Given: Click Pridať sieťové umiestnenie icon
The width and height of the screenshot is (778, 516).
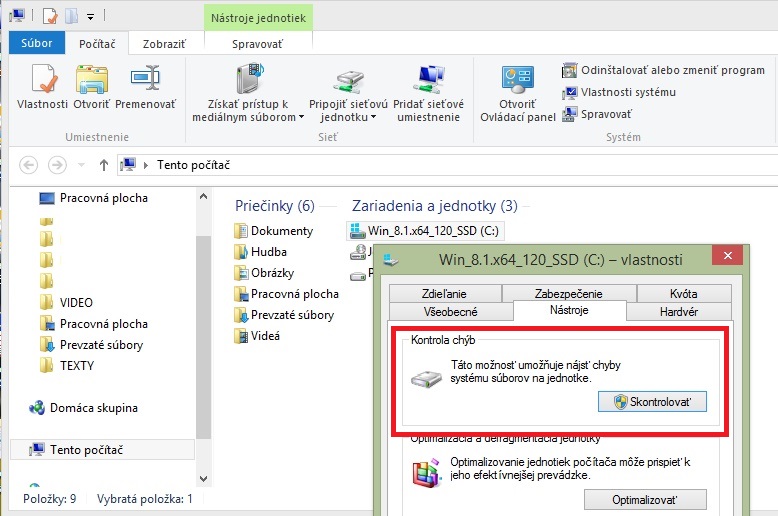Looking at the screenshot, I should [x=429, y=93].
